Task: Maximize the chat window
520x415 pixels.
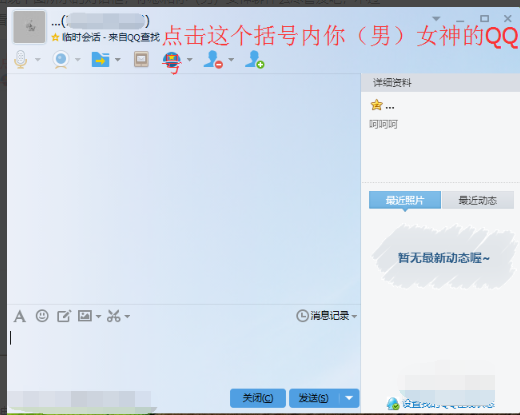Action: click(484, 18)
